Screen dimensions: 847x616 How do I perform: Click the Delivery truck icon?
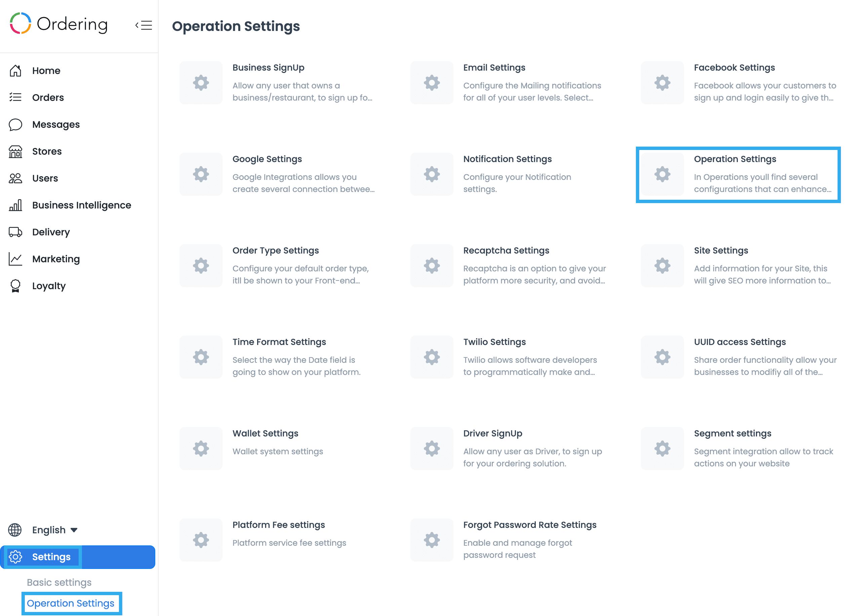[15, 232]
